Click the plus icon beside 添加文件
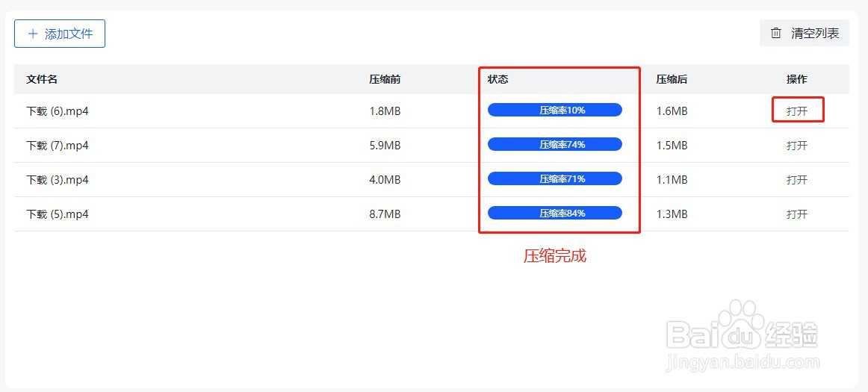Image resolution: width=868 pixels, height=392 pixels. coord(32,34)
